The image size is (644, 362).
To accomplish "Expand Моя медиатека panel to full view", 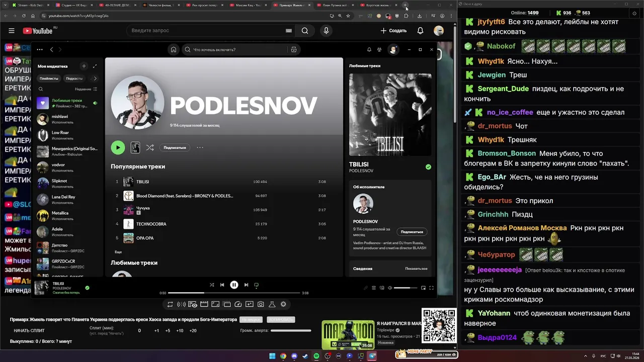I will pyautogui.click(x=95, y=66).
